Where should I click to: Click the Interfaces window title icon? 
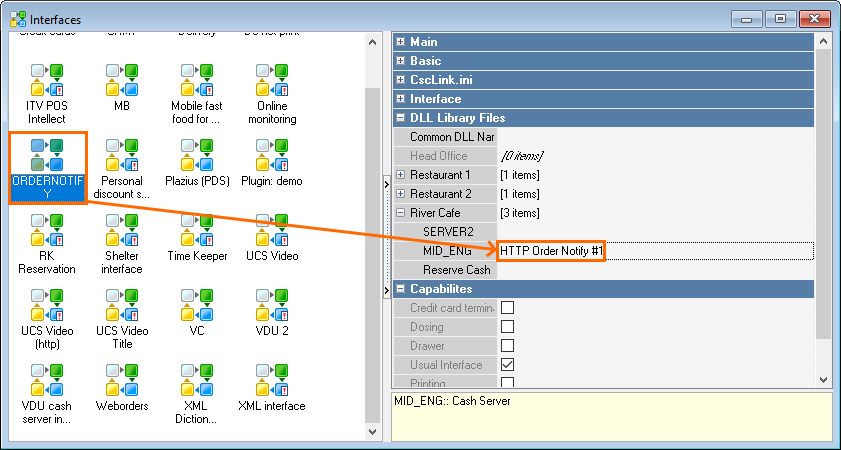click(x=18, y=19)
